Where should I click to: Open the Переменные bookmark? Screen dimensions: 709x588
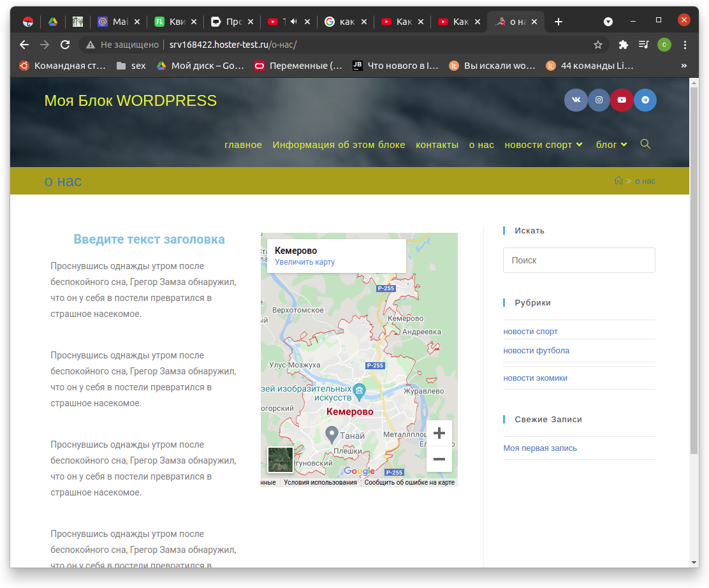[298, 66]
